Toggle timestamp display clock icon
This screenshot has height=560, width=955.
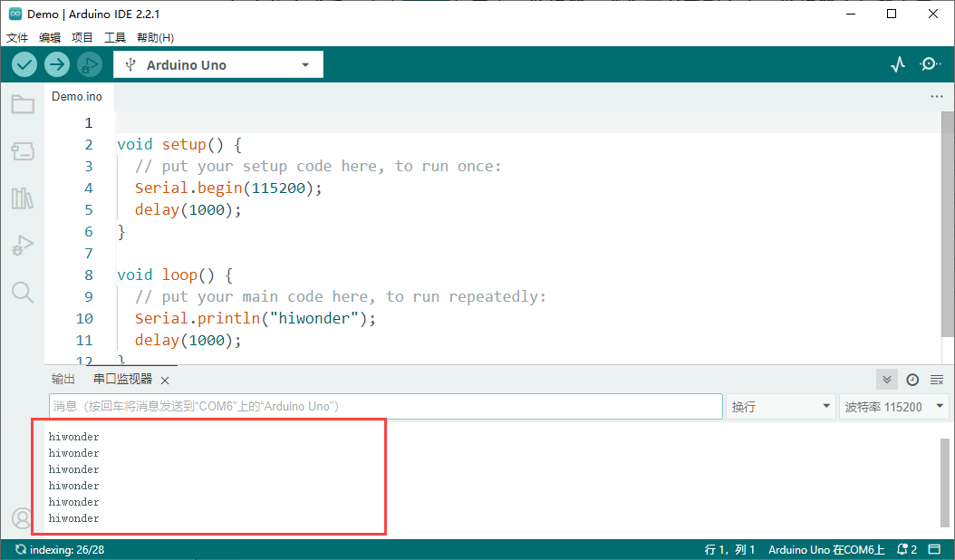point(912,380)
